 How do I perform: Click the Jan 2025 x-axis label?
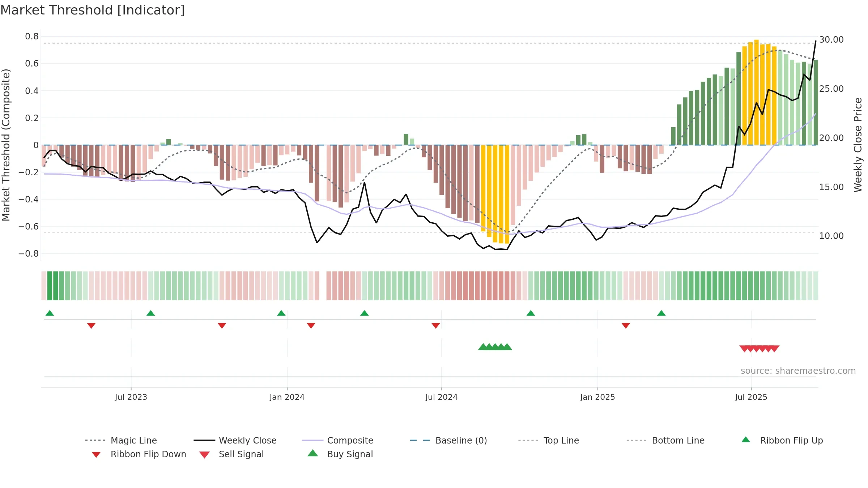pos(597,397)
